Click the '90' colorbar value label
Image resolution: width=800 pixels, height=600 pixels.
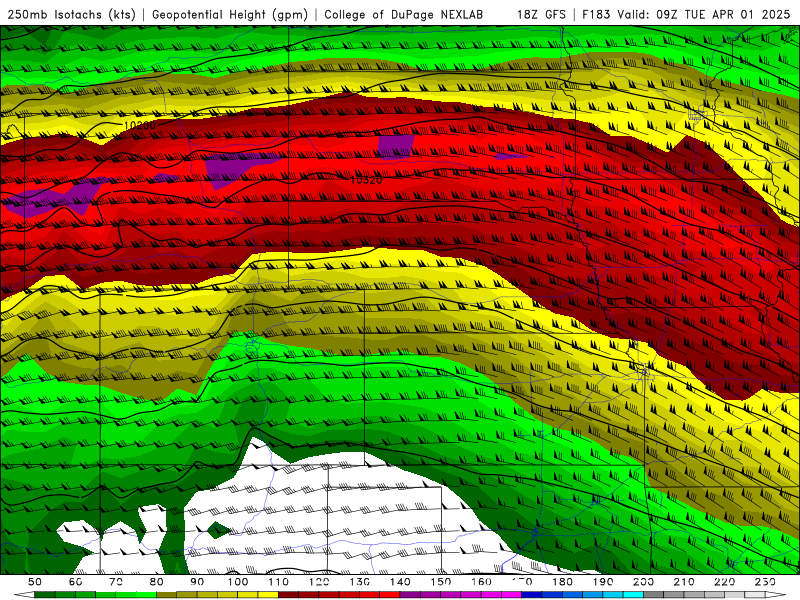[x=197, y=582]
